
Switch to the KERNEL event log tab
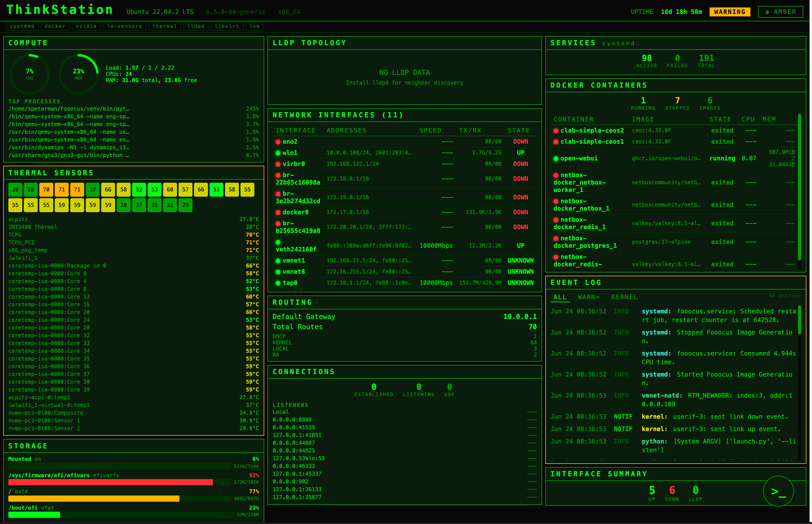coord(624,297)
